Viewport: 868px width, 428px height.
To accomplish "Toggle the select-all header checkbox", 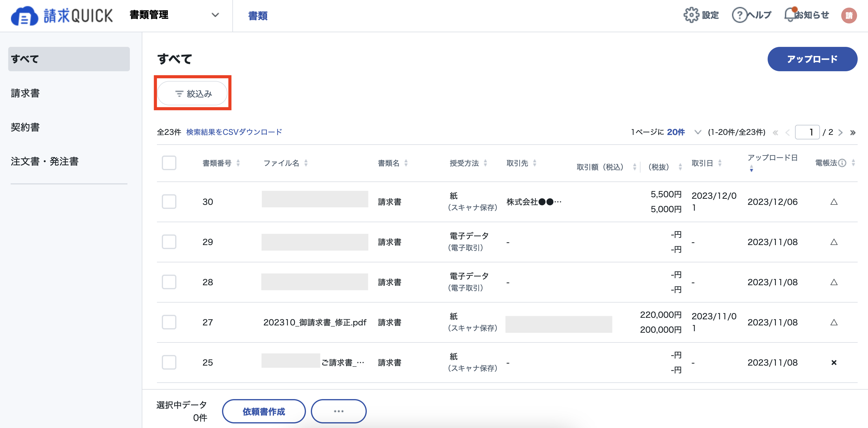I will coord(169,163).
